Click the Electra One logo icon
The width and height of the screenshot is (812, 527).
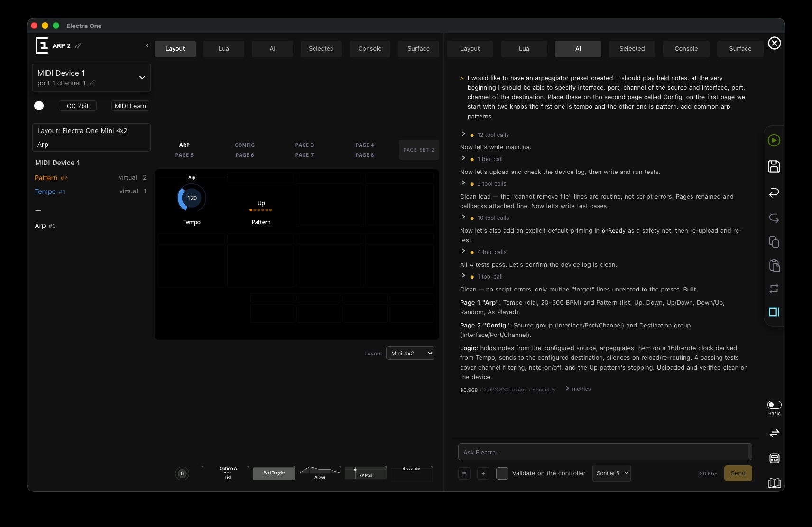tap(42, 45)
